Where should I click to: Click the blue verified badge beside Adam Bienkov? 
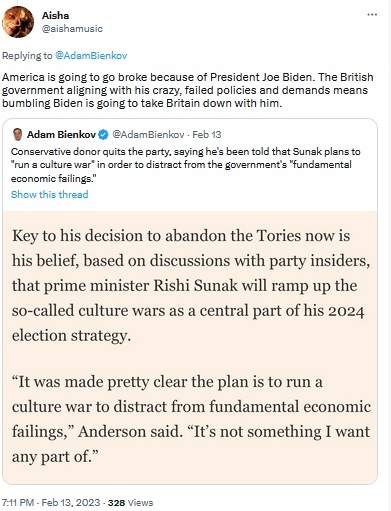(x=104, y=135)
